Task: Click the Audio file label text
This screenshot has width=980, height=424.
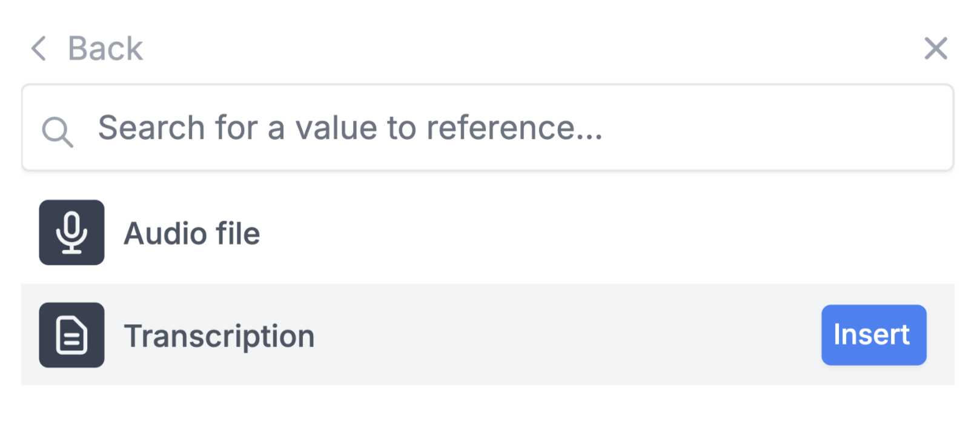Action: click(192, 233)
